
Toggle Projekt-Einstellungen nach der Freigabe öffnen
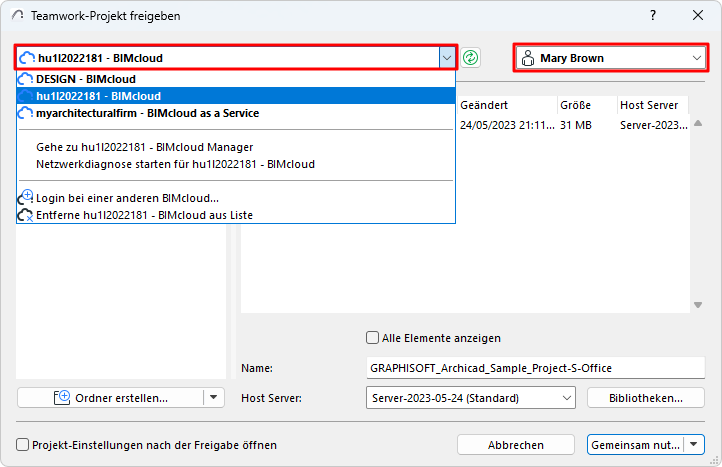point(23,445)
